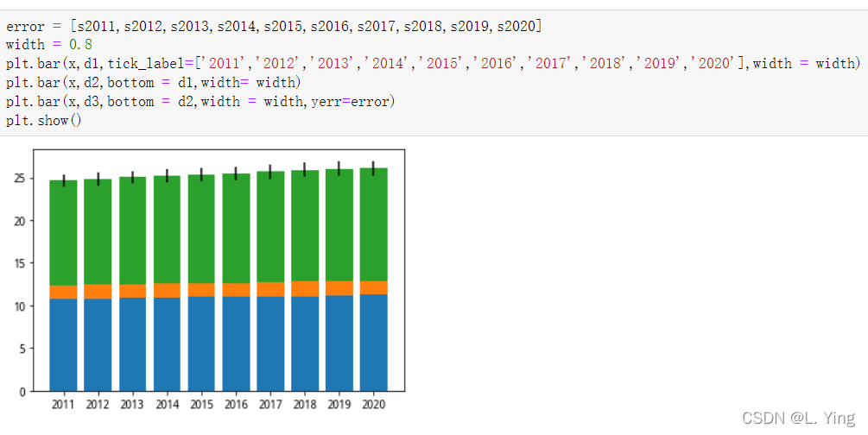Viewport: 868px width, 435px height.
Task: Click the y-axis tick label 10
Action: tap(19, 306)
